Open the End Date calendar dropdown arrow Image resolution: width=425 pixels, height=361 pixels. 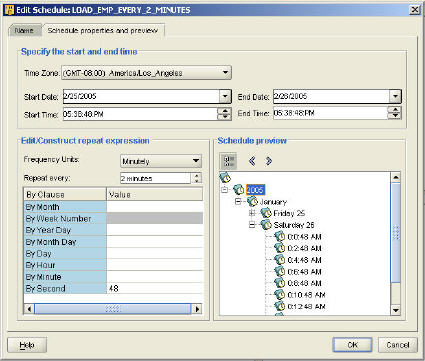[x=395, y=96]
